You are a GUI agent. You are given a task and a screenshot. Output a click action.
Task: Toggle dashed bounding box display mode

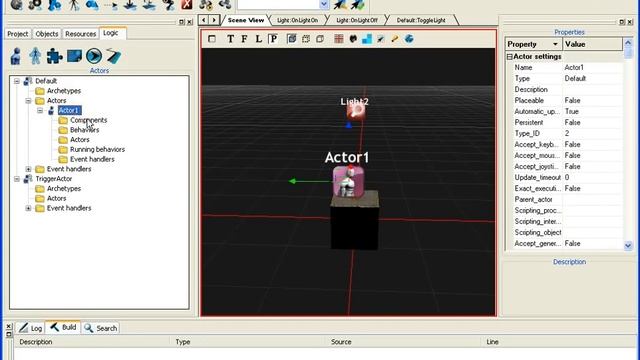[x=306, y=39]
